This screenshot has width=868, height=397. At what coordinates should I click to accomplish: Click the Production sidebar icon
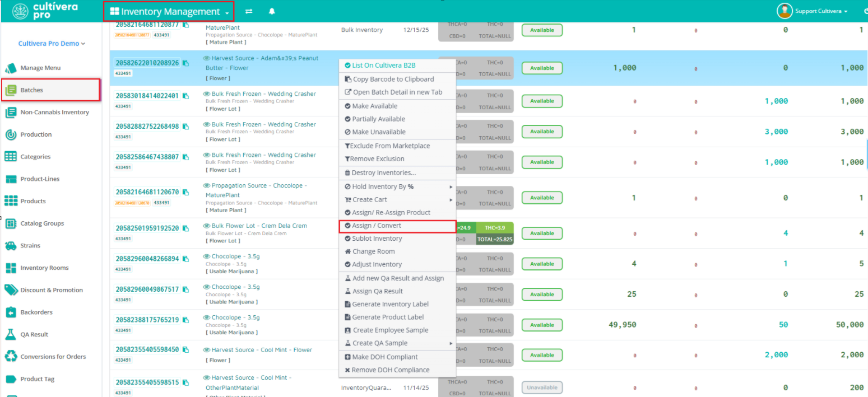click(11, 134)
